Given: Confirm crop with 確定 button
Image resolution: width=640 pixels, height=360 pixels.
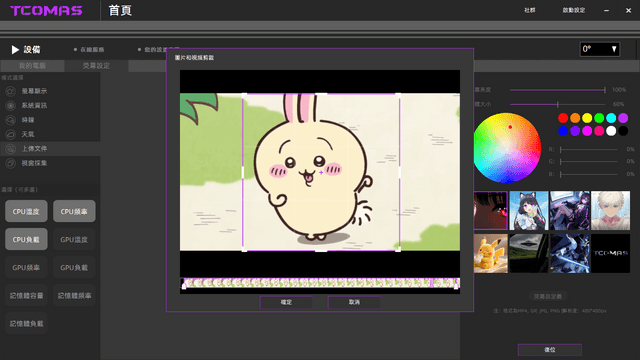Looking at the screenshot, I should pos(286,302).
